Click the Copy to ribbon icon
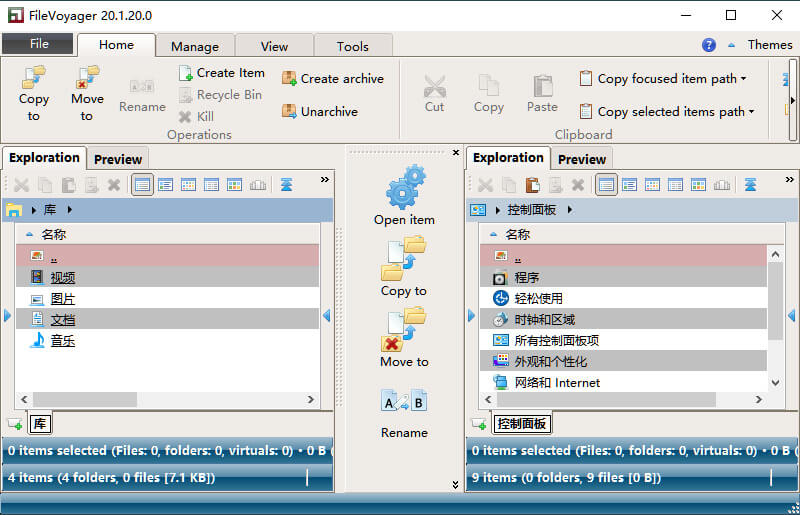Viewport: 800px width, 515px height. 34,78
